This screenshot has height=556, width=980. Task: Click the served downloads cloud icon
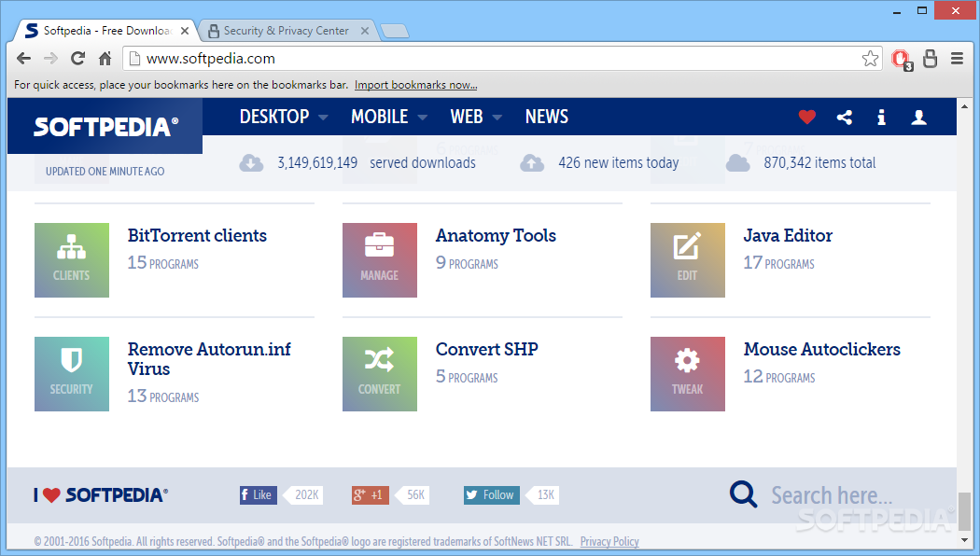tap(251, 163)
